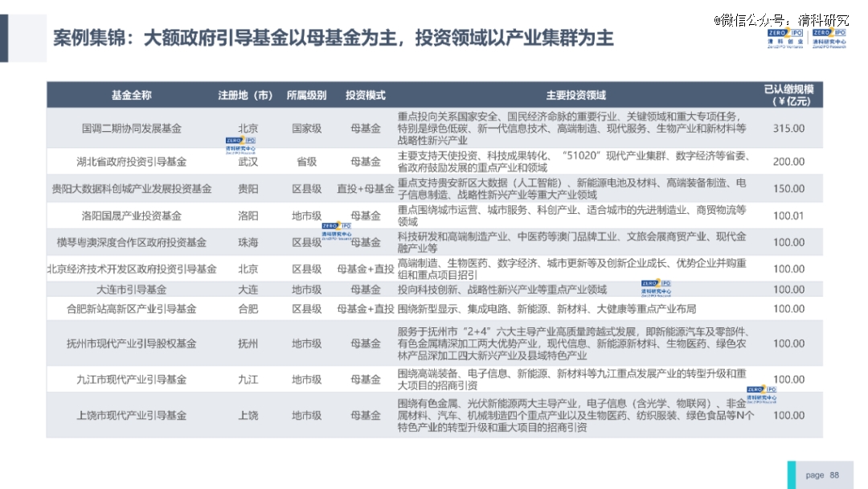Click 区县级 in the 贵阳 row
The height and width of the screenshot is (489, 868).
pyautogui.click(x=307, y=189)
